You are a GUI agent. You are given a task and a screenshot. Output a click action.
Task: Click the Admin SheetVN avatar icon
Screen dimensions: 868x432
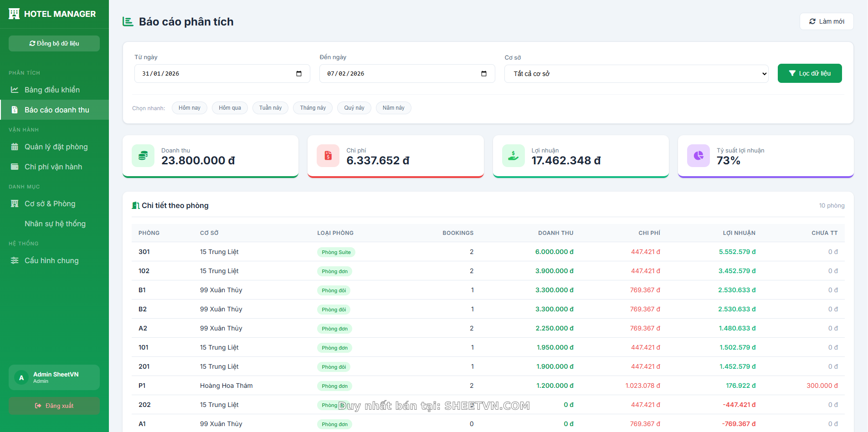tap(21, 377)
